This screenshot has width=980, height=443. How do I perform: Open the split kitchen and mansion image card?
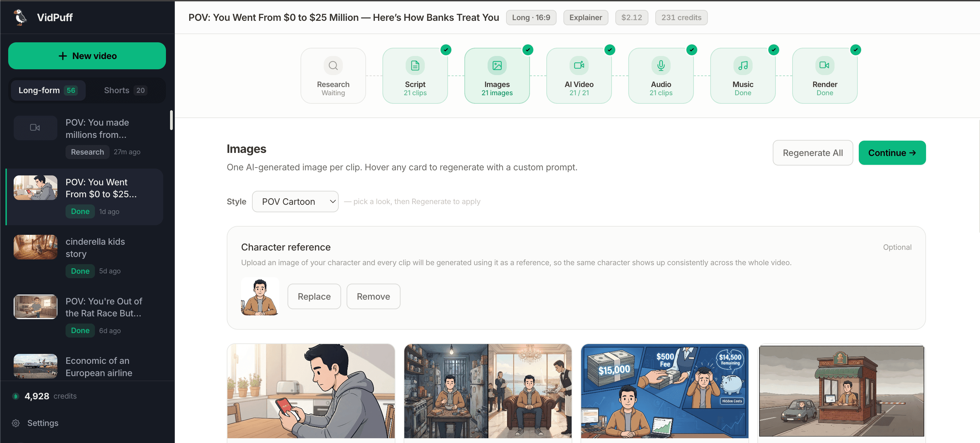click(x=488, y=391)
